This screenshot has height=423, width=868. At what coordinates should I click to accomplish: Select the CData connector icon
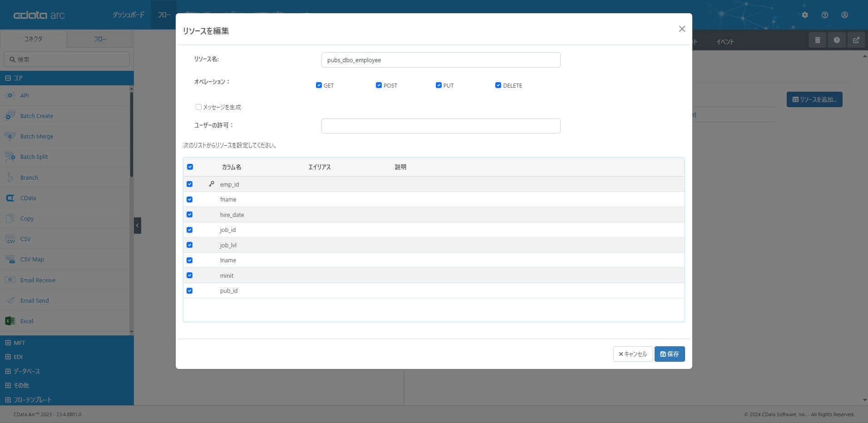click(x=10, y=198)
